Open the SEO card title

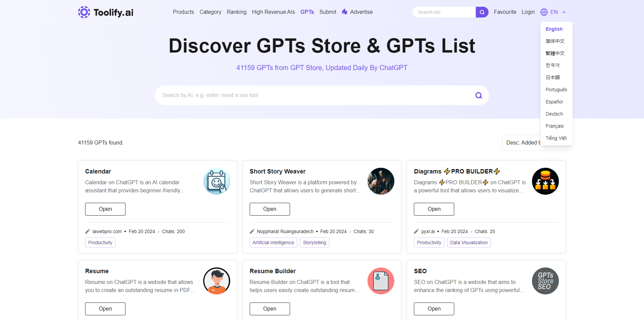coord(420,271)
